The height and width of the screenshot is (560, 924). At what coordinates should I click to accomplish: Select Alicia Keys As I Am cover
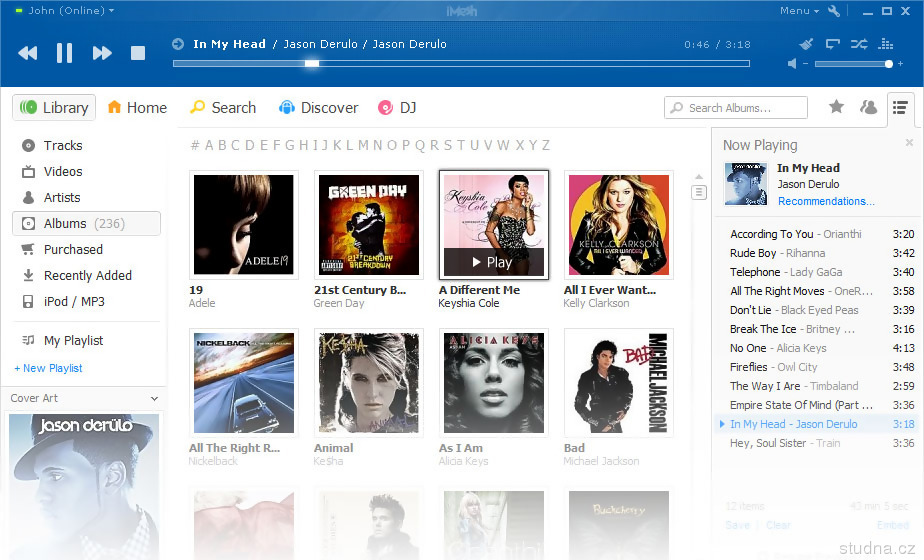tap(494, 383)
